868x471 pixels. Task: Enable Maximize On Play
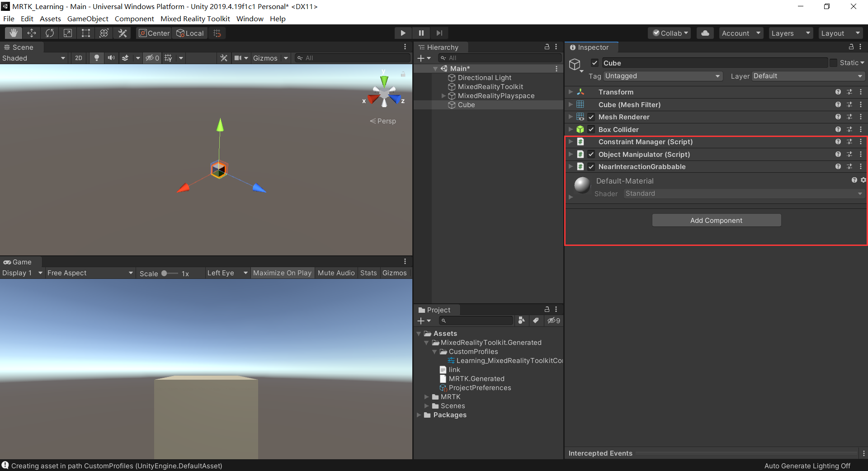point(282,273)
